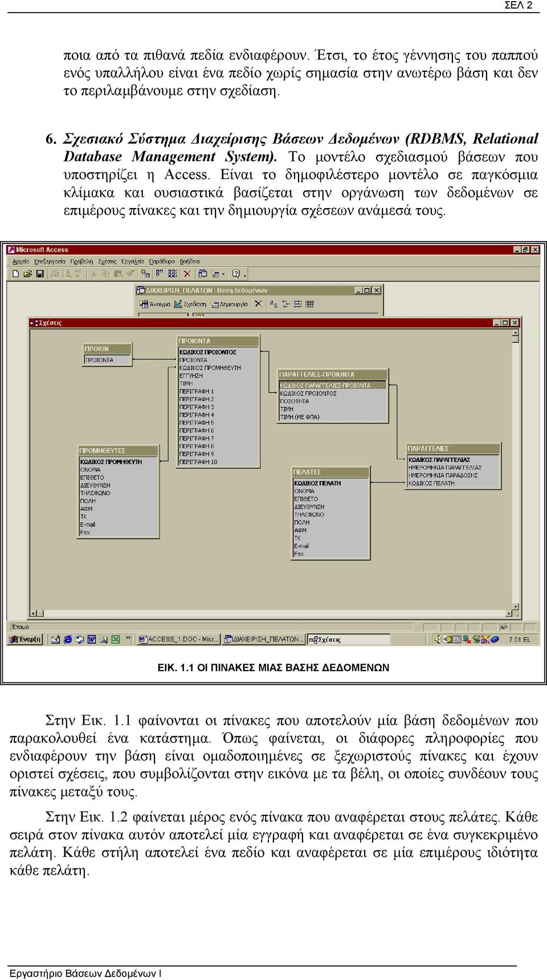547x980 pixels.
Task: Click Internet Explorer quick launch icon
Action: [x=68, y=639]
